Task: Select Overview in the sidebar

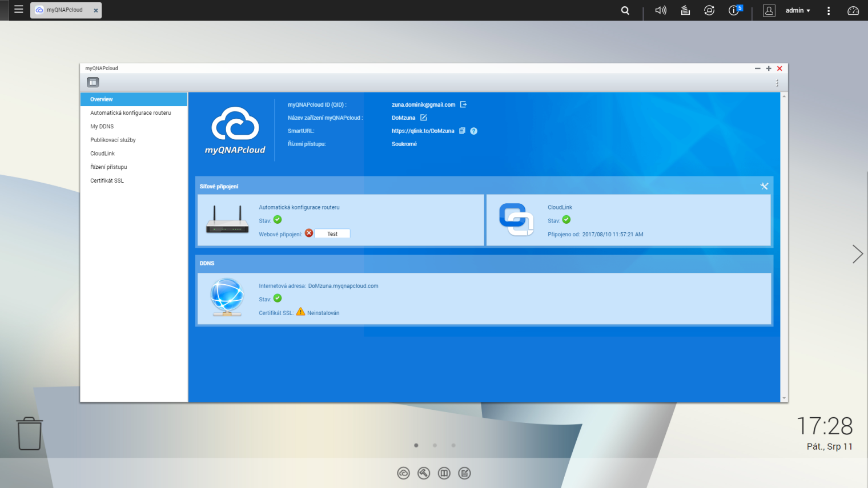Action: coord(134,99)
